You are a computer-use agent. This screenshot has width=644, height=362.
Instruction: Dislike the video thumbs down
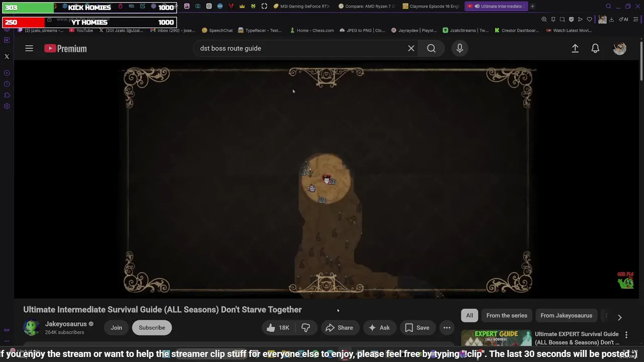pos(305,328)
